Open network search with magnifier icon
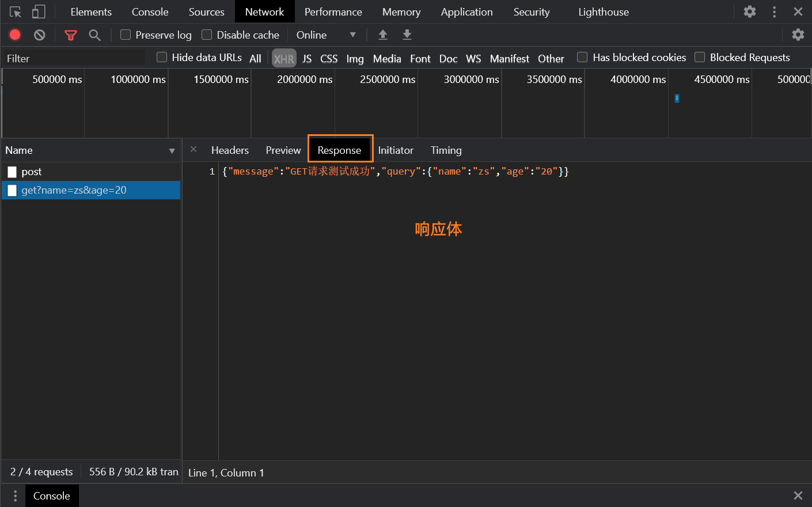 click(x=94, y=35)
